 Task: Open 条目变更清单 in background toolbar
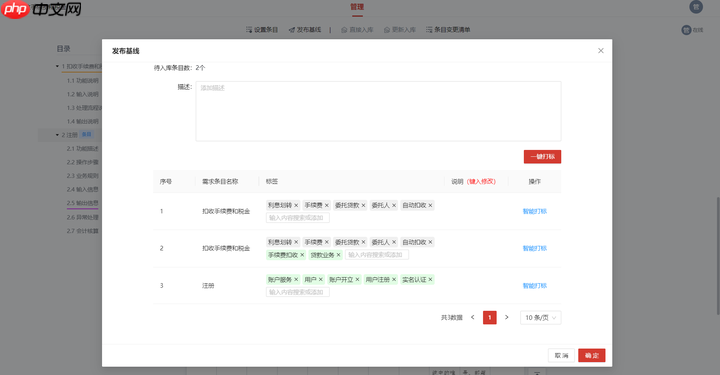coord(448,30)
